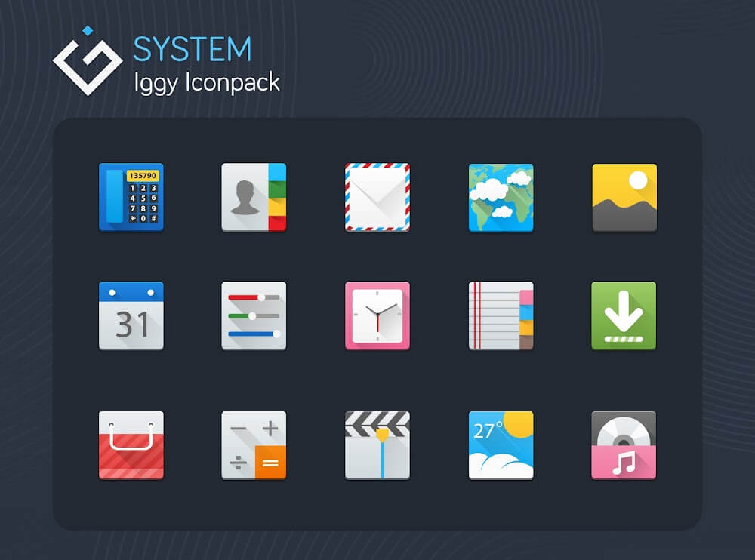The height and width of the screenshot is (560, 755).
Task: Open the Weather icon showing 27°
Action: (x=501, y=445)
